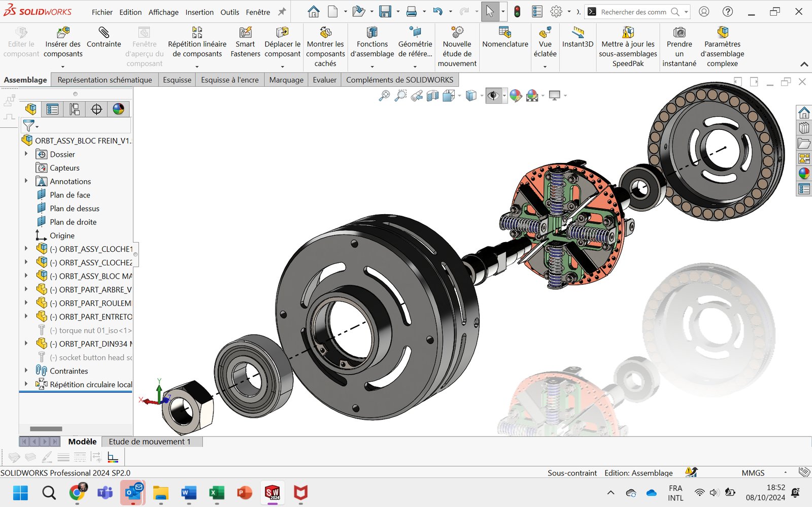This screenshot has height=507, width=812.
Task: Pin the menu bar with pushpin
Action: (282, 12)
